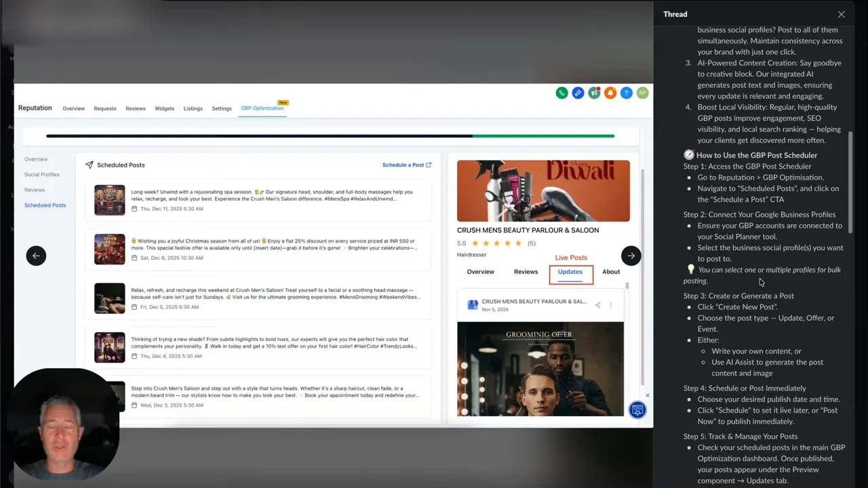Click the flag icon beside Scheduled Posts heading
This screenshot has width=868, height=488.
89,164
